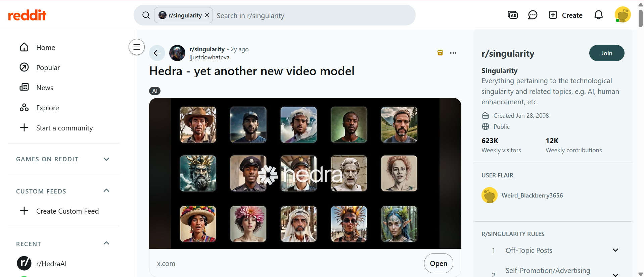644x277 pixels.
Task: Click the Open link button
Action: 439,263
